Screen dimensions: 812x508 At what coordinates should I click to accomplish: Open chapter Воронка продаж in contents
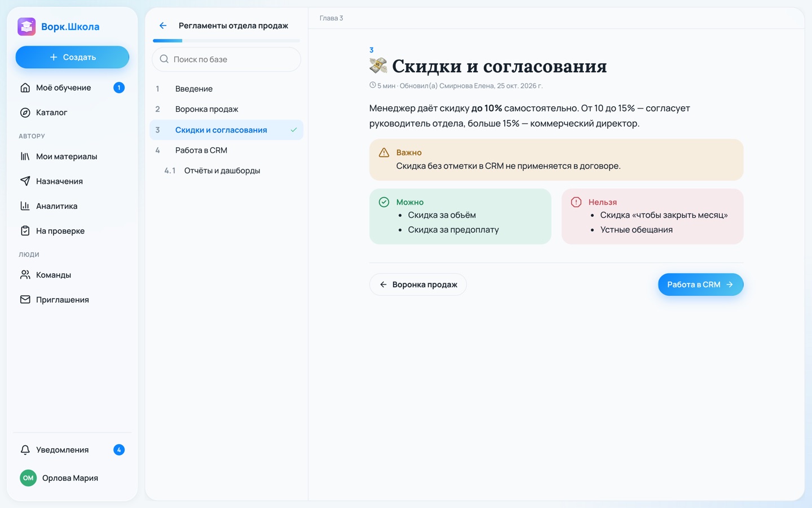(226, 109)
